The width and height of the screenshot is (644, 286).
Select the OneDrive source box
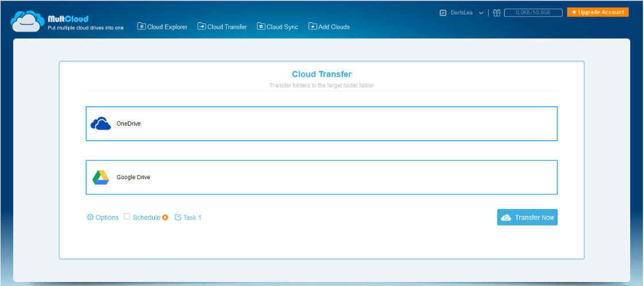tap(322, 123)
